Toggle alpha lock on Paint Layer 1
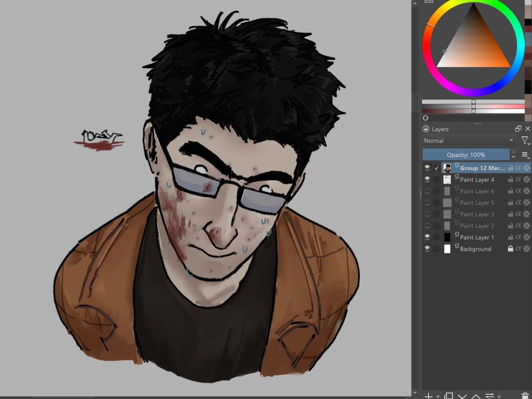 526,237
